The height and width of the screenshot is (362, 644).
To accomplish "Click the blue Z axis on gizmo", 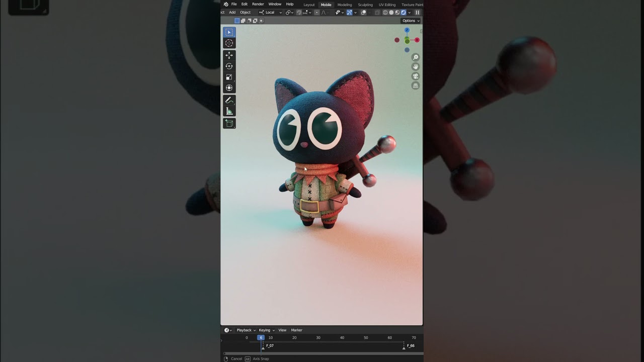I will click(x=407, y=30).
